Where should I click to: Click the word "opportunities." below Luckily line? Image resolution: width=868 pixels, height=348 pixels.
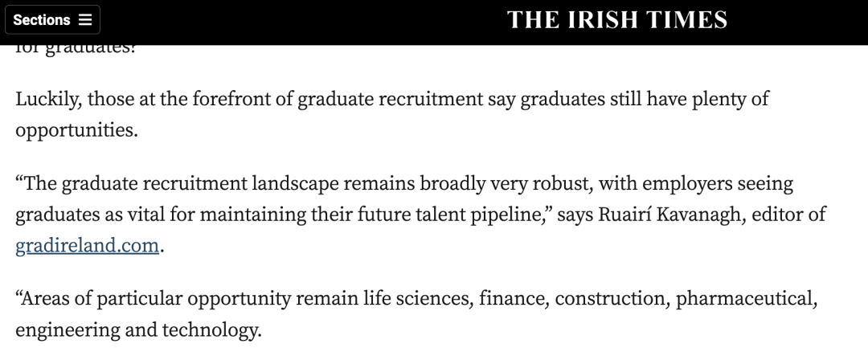click(76, 130)
